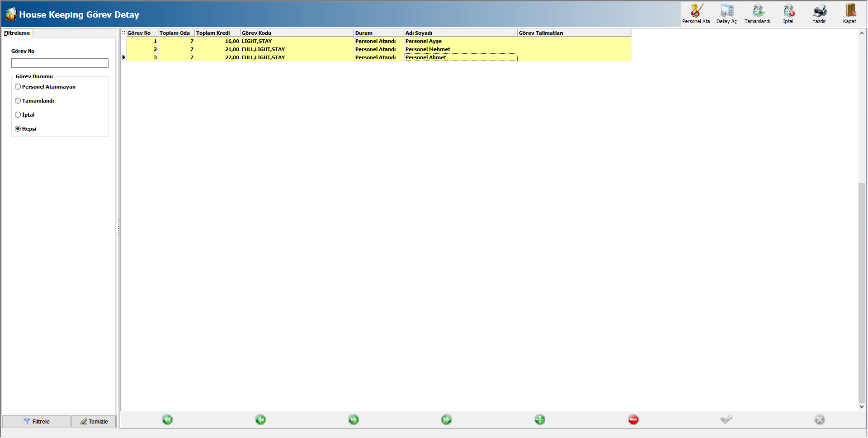Viewport: 868px width, 438px height.
Task: Mark task as Tamamlandı in toolbar
Action: point(757,14)
